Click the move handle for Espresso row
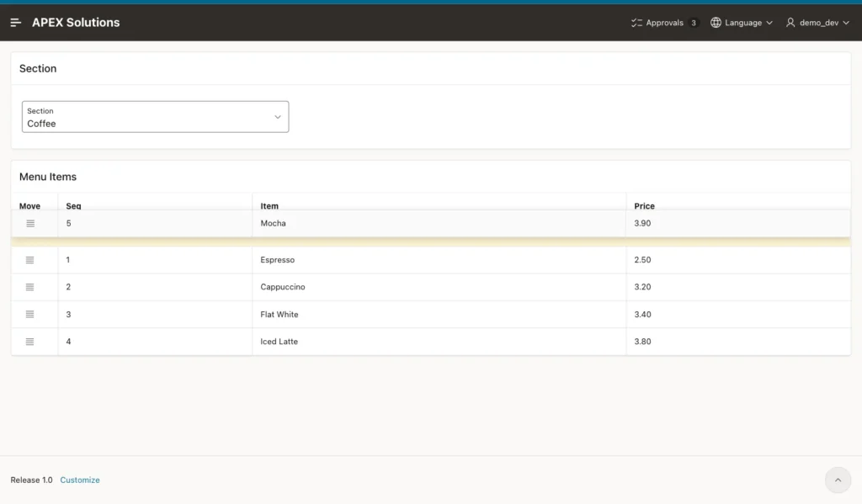862x504 pixels. 29,260
